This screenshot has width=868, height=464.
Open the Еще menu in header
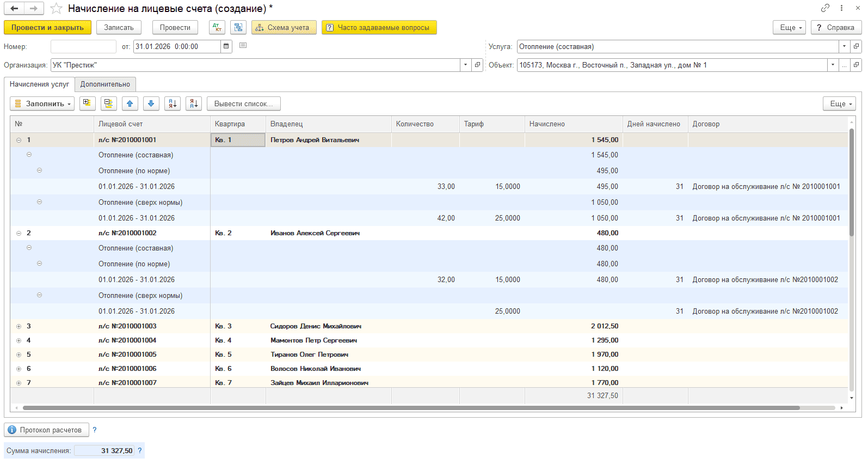[789, 27]
